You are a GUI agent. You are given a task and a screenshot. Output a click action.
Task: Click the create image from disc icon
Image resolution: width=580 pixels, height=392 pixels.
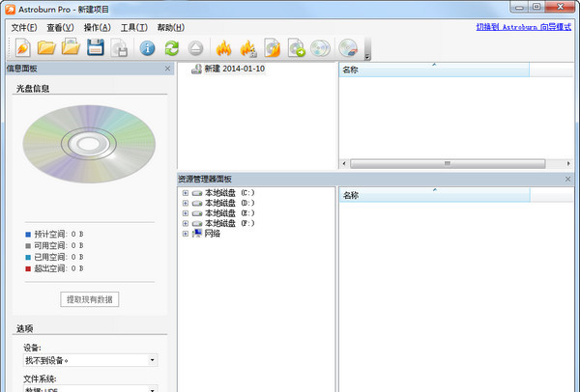tap(297, 47)
